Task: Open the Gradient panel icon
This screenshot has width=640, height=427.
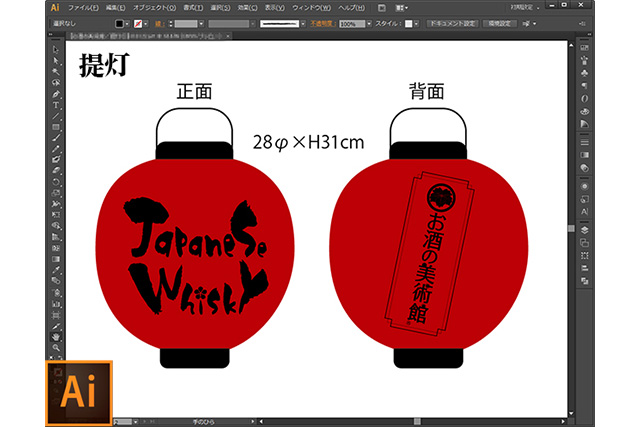Action: [x=584, y=155]
